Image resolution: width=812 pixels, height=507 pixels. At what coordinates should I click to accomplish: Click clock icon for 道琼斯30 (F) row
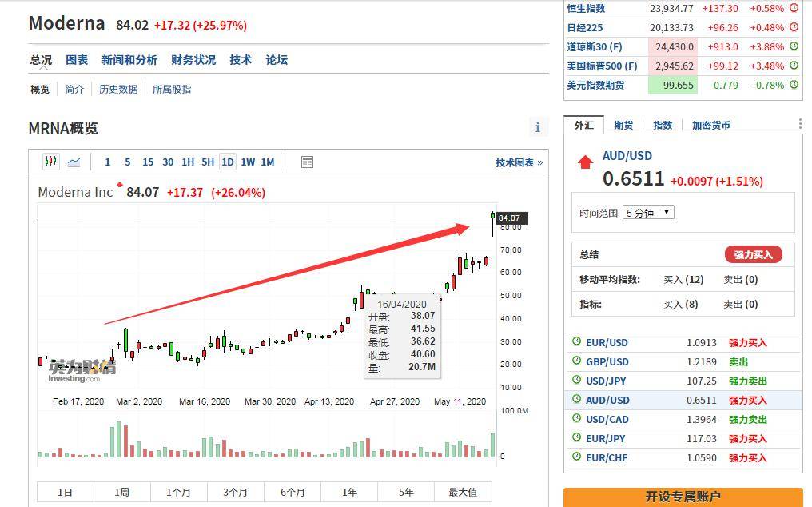point(794,46)
